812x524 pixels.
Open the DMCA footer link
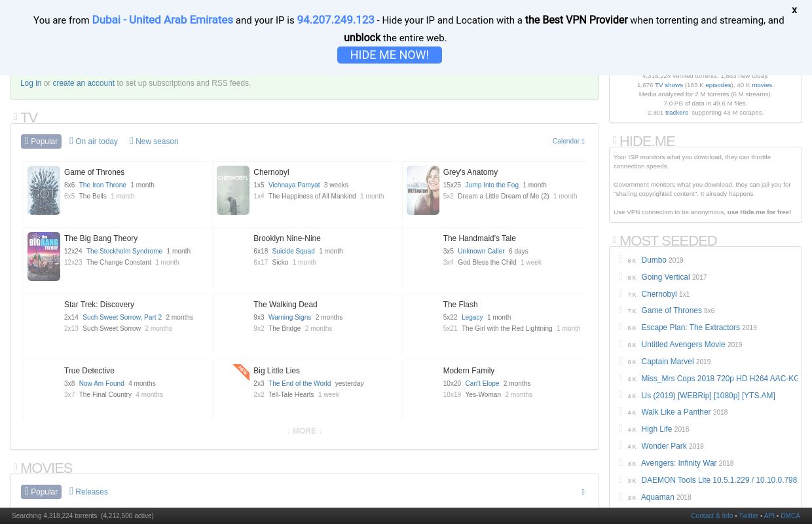(790, 516)
